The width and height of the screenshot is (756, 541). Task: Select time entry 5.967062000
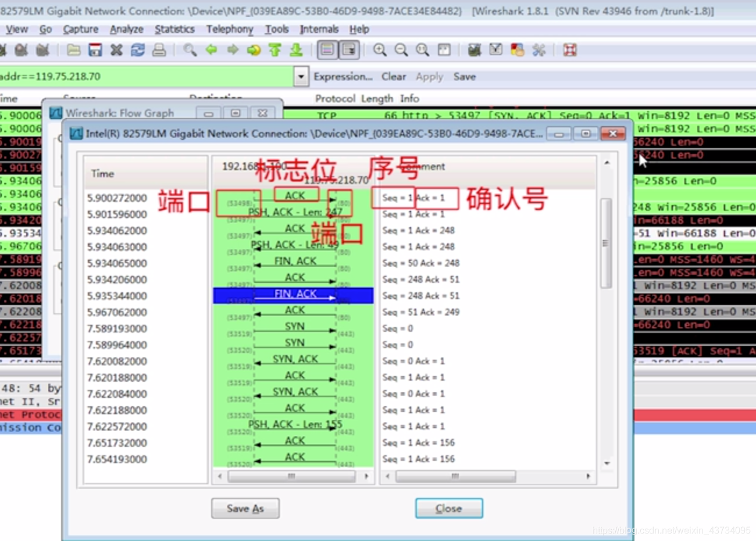117,312
